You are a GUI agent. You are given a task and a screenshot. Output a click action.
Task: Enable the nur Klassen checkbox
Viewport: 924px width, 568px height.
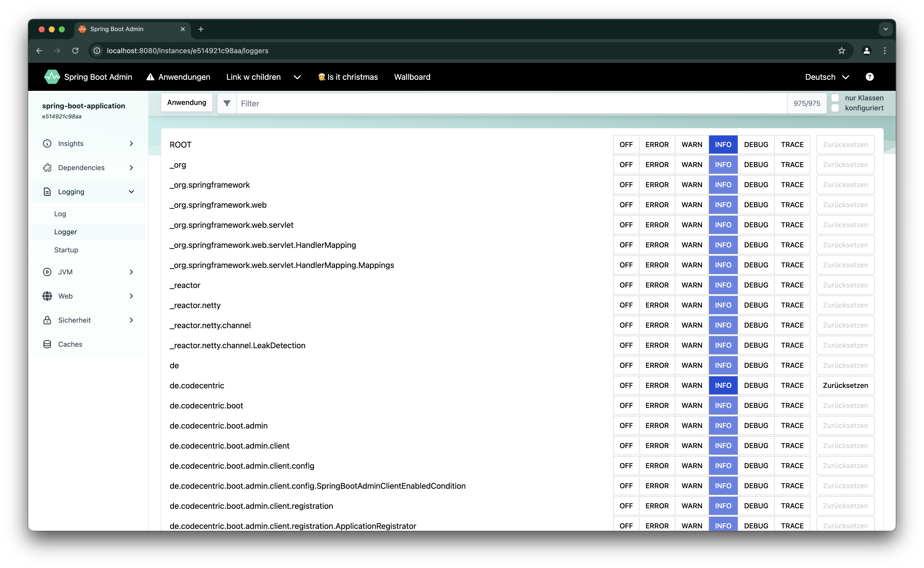click(x=835, y=98)
